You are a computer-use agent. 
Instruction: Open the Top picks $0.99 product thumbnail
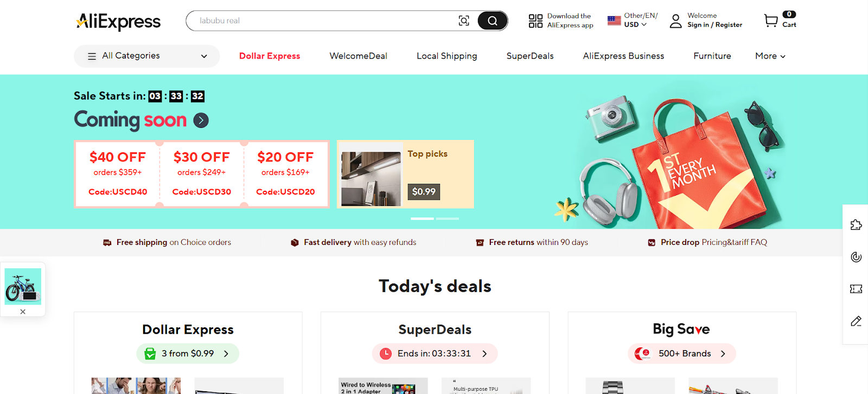pos(371,179)
